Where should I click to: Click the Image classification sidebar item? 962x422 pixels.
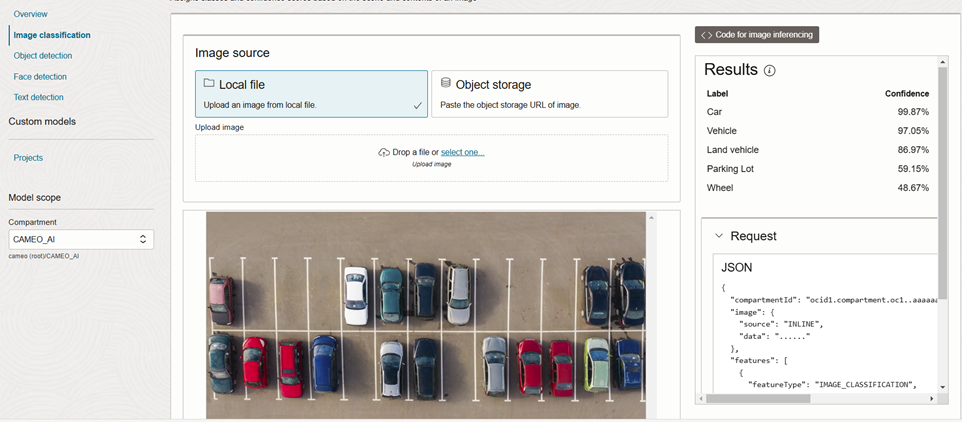pyautogui.click(x=51, y=35)
